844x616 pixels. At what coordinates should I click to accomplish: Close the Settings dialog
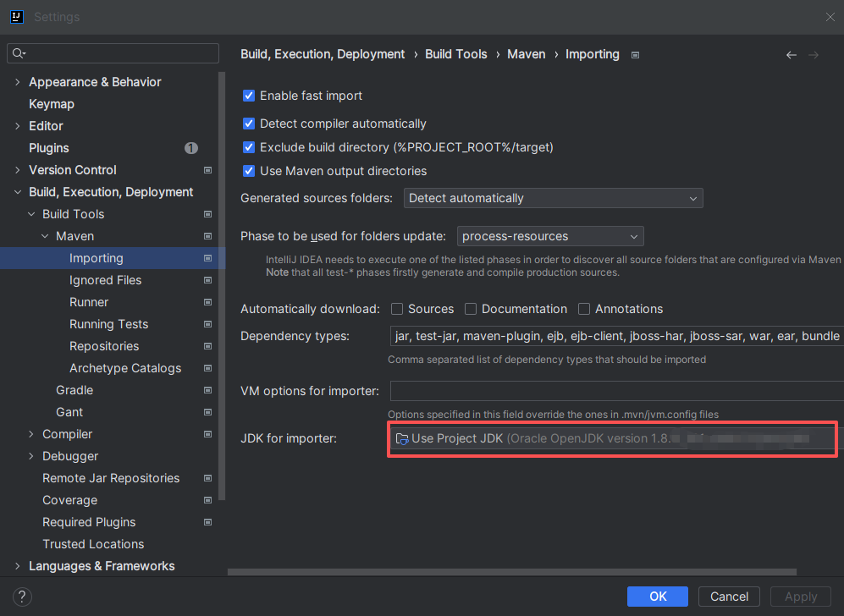pyautogui.click(x=830, y=17)
